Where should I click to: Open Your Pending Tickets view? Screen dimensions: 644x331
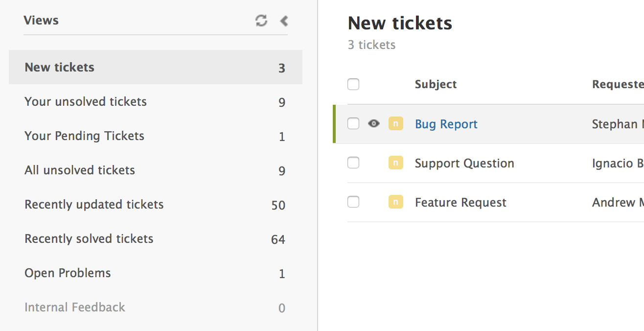coord(84,136)
